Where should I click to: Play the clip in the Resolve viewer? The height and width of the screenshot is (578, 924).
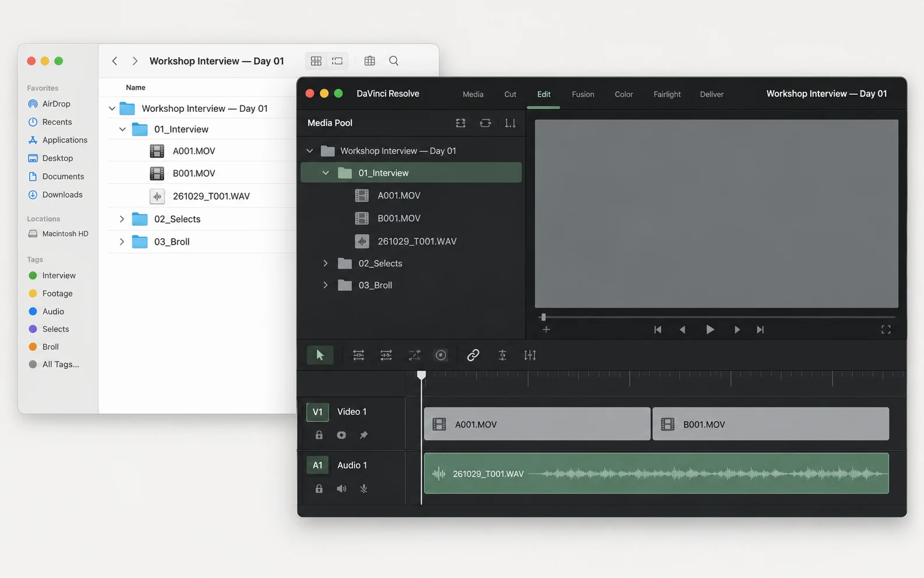[x=710, y=329]
